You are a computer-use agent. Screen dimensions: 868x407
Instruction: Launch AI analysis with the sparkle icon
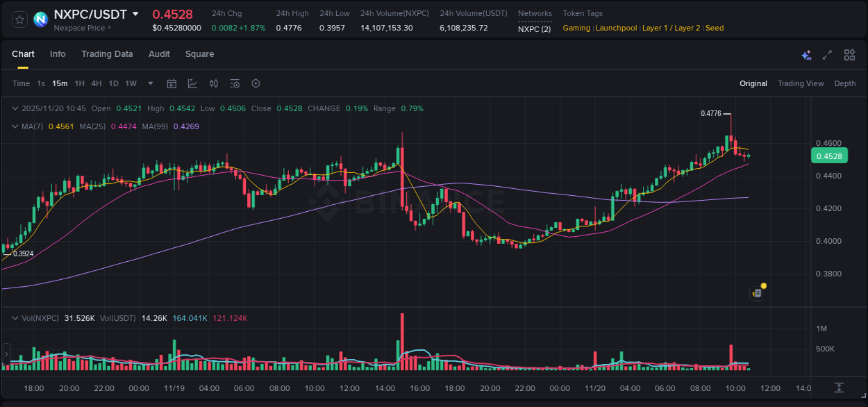point(806,54)
